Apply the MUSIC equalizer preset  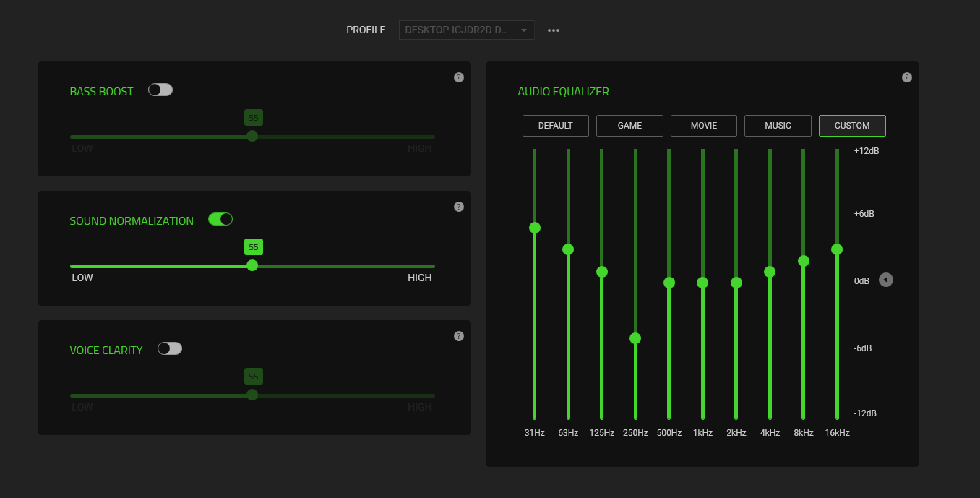[x=778, y=126]
